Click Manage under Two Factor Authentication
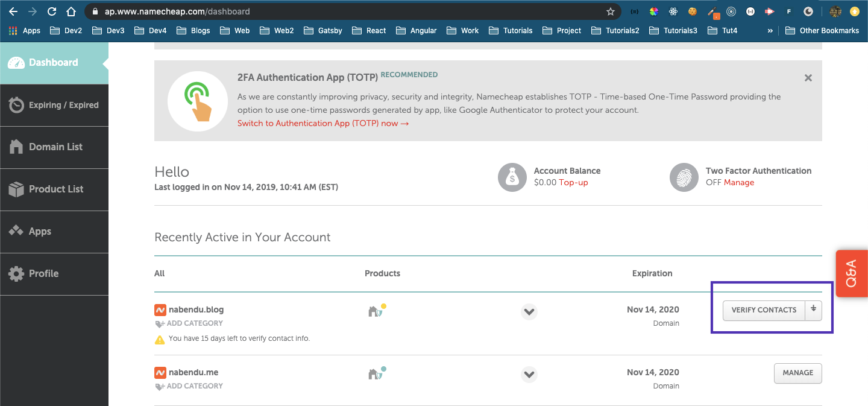The image size is (868, 406). click(738, 182)
